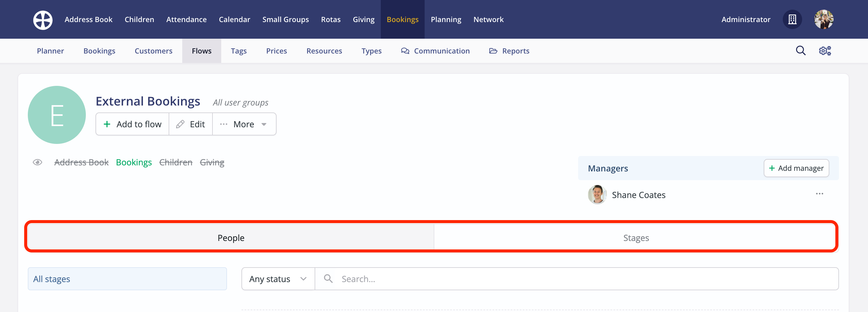
Task: Enable the struck-through Address Book module
Action: tap(82, 162)
